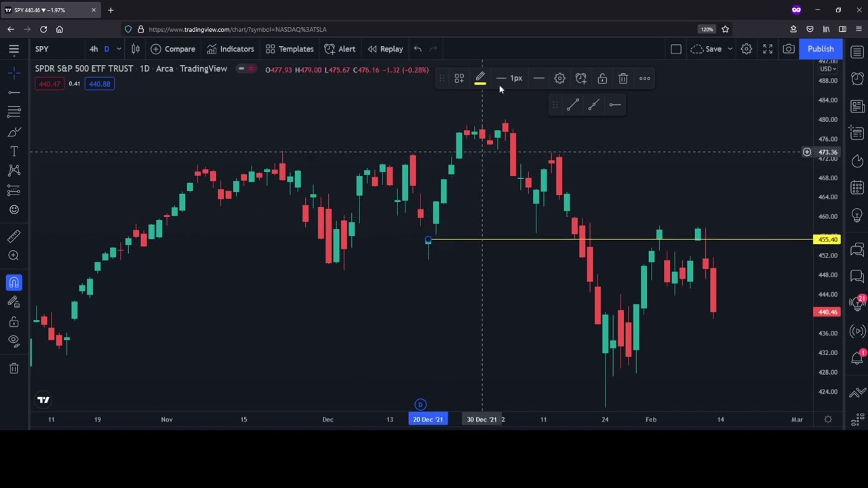Take a chart snapshot with camera icon
The width and height of the screenshot is (868, 488).
pyautogui.click(x=789, y=49)
